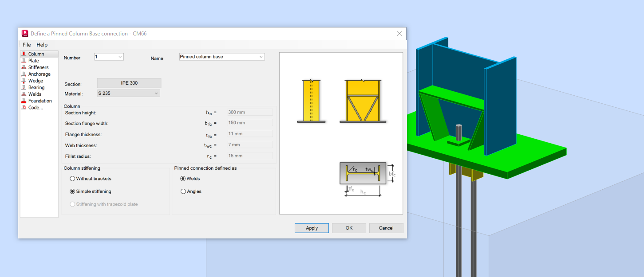The height and width of the screenshot is (277, 644).
Task: Select the Foundation sidebar entry
Action: coord(40,101)
